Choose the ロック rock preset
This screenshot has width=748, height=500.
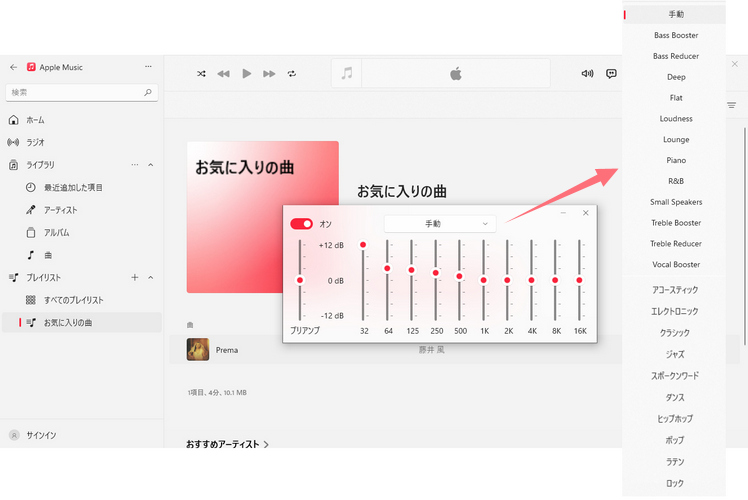point(675,483)
